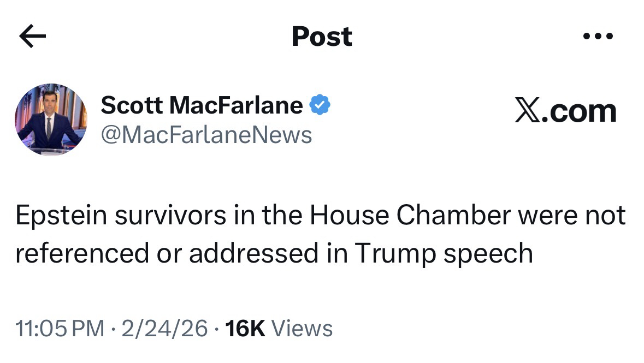Open Scott MacFarlane's profile picture

(x=51, y=120)
